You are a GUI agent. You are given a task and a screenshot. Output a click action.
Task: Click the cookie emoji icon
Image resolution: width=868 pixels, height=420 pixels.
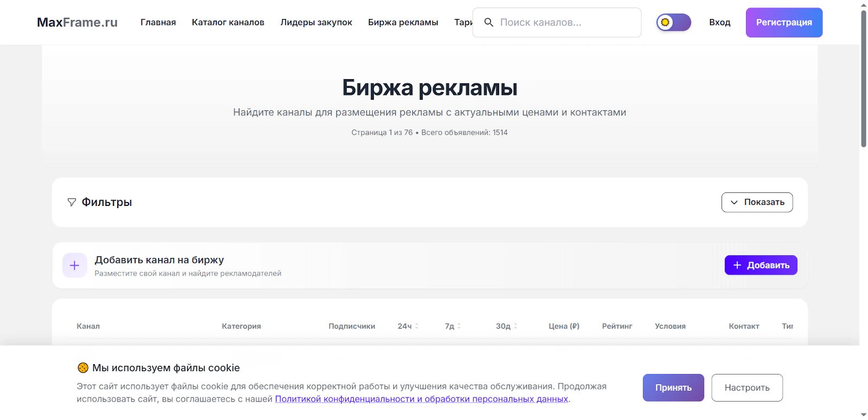[82, 367]
